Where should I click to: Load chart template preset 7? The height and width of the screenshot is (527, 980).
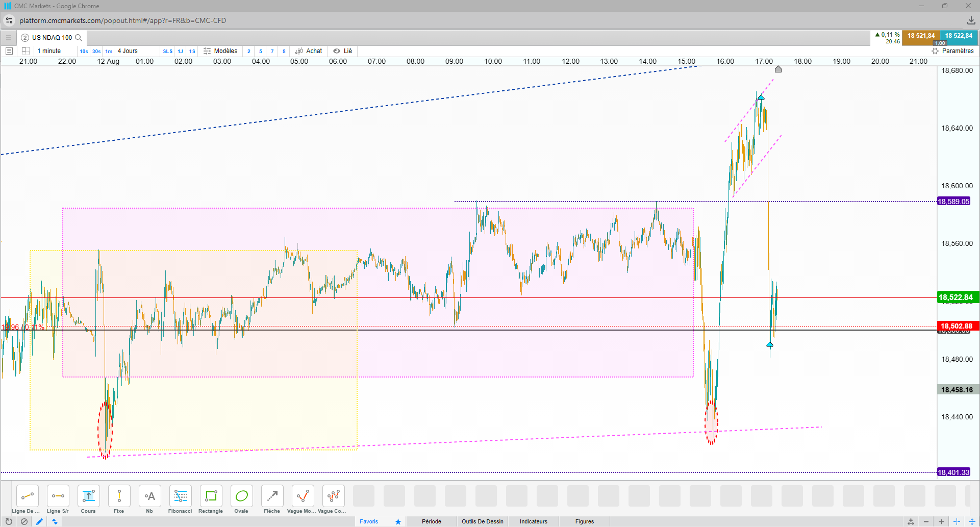click(272, 51)
